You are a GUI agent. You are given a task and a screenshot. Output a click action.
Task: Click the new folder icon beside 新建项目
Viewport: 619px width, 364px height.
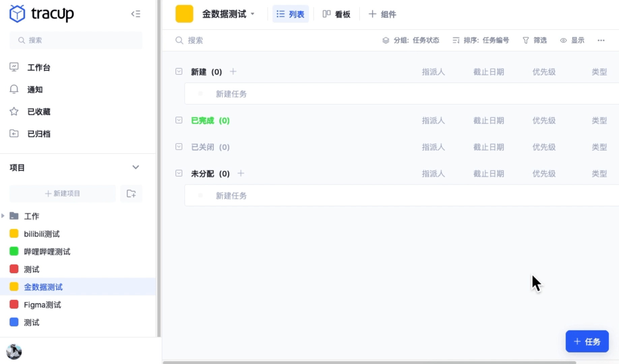pos(131,193)
